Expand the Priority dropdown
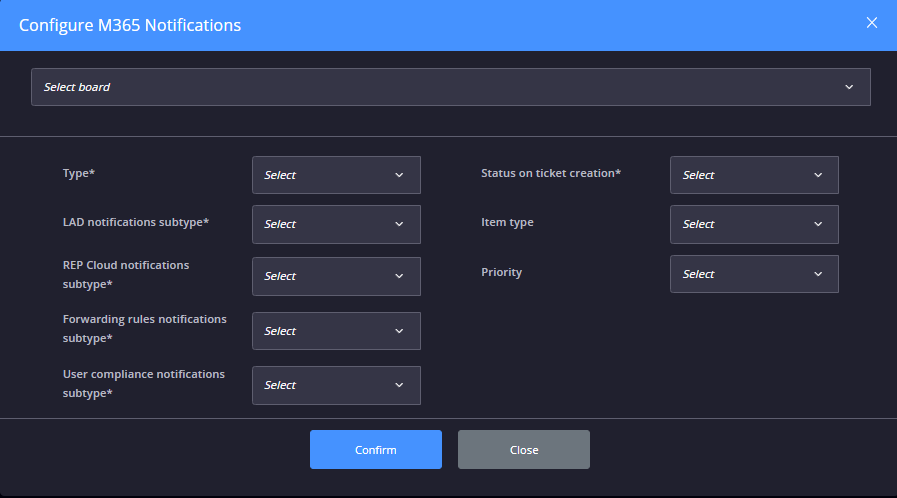Image resolution: width=897 pixels, height=498 pixels. click(x=754, y=274)
